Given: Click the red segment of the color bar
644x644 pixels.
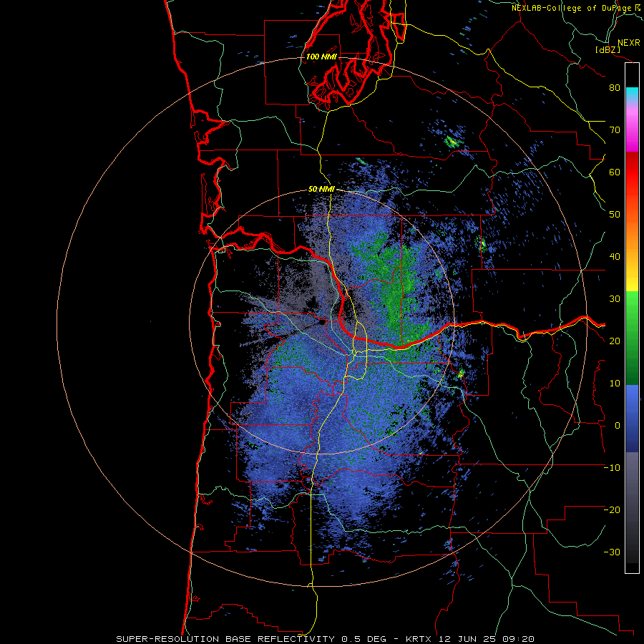Looking at the screenshot, I should pos(632,172).
